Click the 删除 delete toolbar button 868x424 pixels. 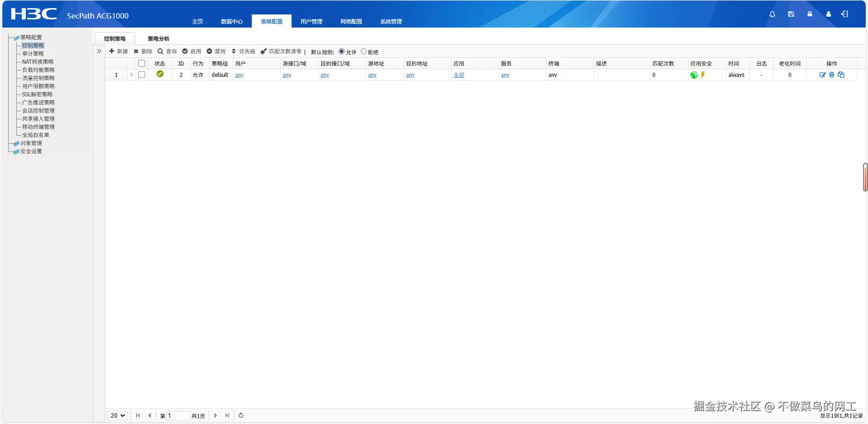(x=143, y=52)
